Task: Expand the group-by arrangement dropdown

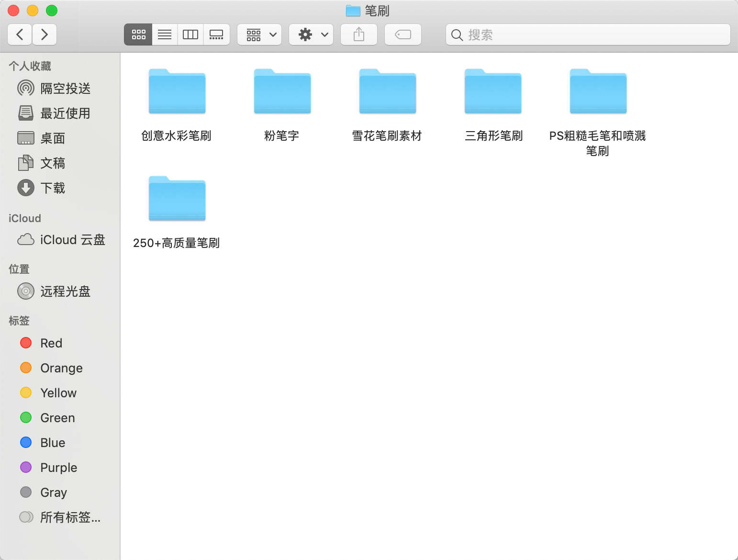Action: 260,34
